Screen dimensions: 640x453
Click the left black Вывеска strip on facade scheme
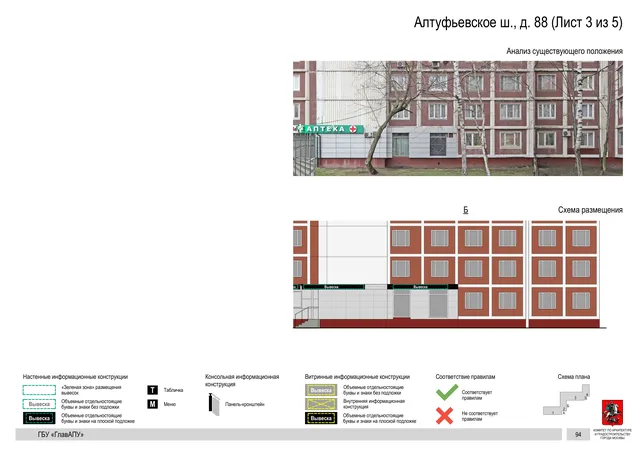[x=334, y=287]
